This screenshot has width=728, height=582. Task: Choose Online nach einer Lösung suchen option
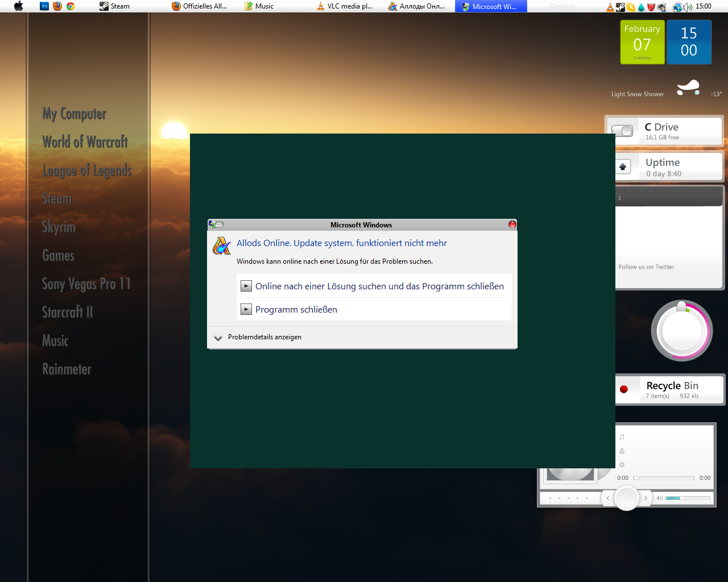point(374,286)
